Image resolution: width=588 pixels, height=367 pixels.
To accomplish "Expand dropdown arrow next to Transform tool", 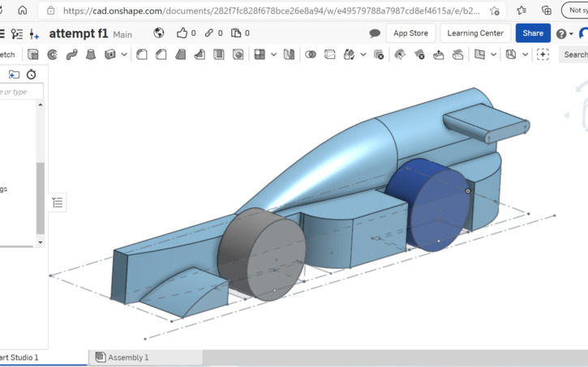I will click(x=363, y=54).
